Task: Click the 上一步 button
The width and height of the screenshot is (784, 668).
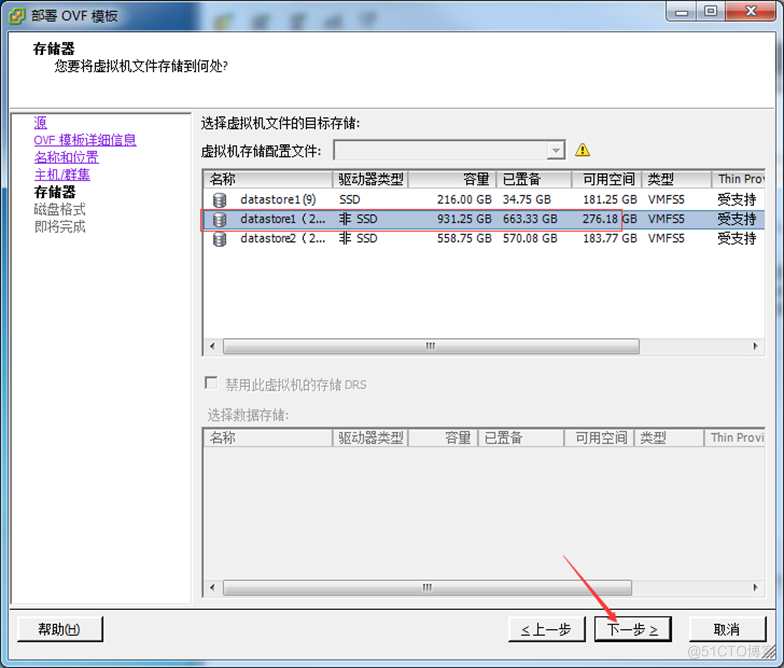Action: [x=546, y=629]
